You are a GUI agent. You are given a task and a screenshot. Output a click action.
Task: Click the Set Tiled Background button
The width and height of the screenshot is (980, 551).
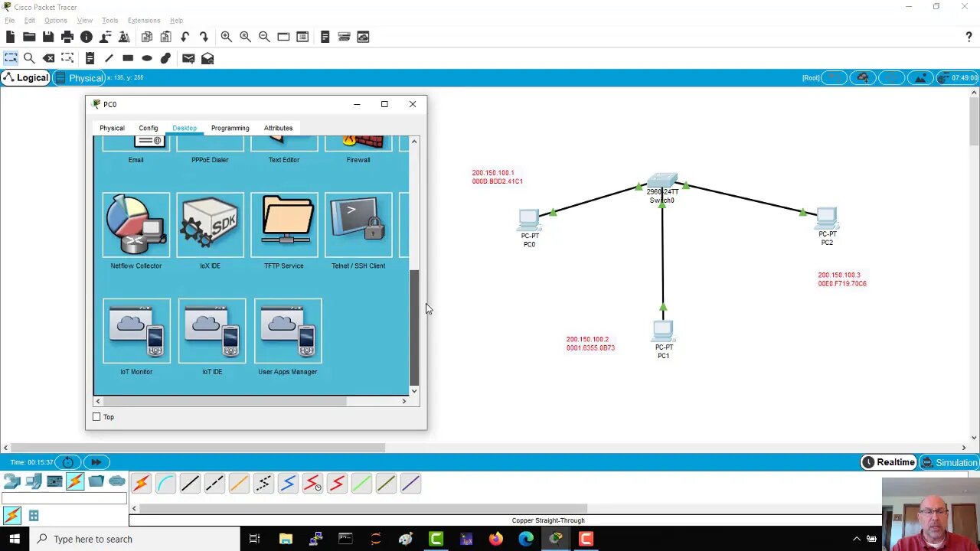tap(921, 77)
